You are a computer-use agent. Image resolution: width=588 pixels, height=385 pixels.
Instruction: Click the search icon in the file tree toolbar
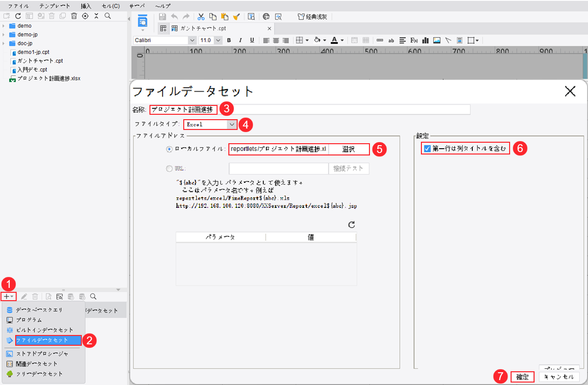107,16
